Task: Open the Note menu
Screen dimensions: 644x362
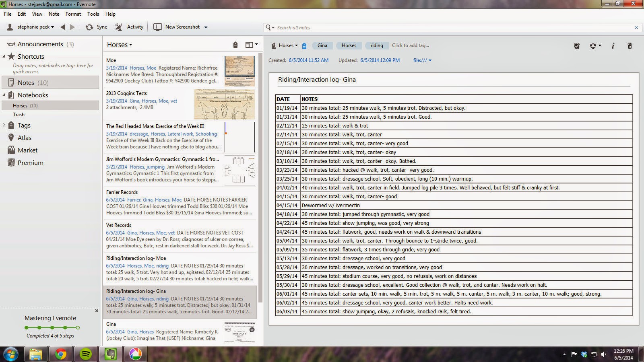Action: [x=54, y=14]
